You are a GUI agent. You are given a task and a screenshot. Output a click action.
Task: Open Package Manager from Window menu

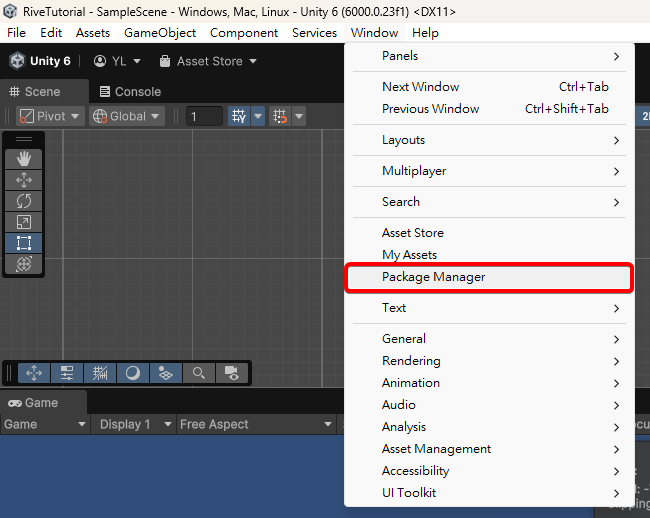click(434, 277)
